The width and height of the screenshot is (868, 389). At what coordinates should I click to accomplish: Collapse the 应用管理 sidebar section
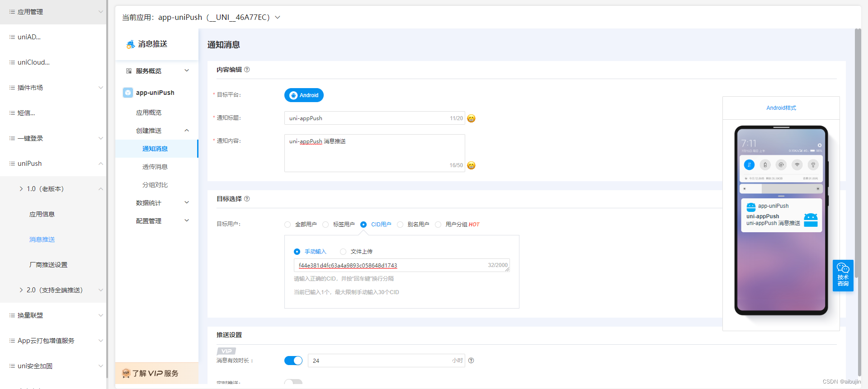(x=101, y=12)
